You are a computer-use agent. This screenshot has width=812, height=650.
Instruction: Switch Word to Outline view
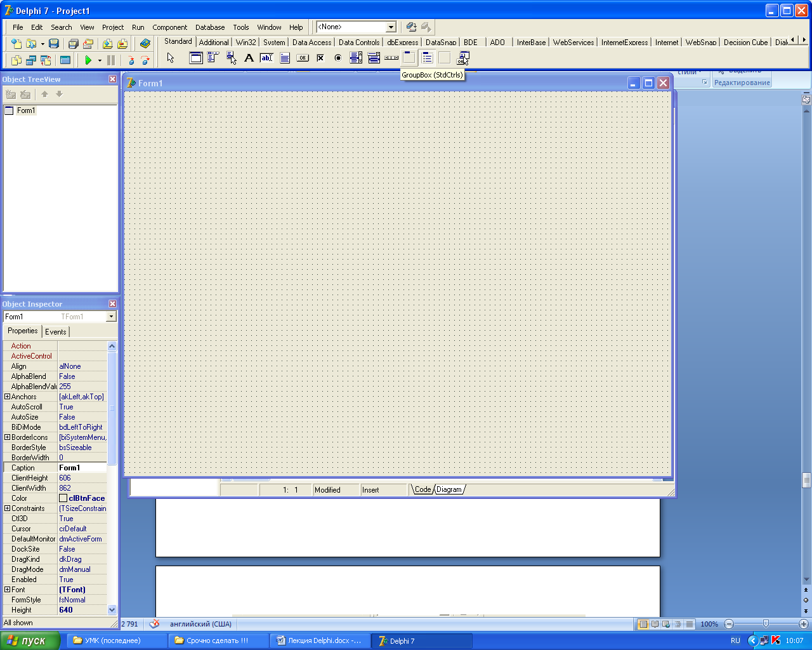pos(678,624)
